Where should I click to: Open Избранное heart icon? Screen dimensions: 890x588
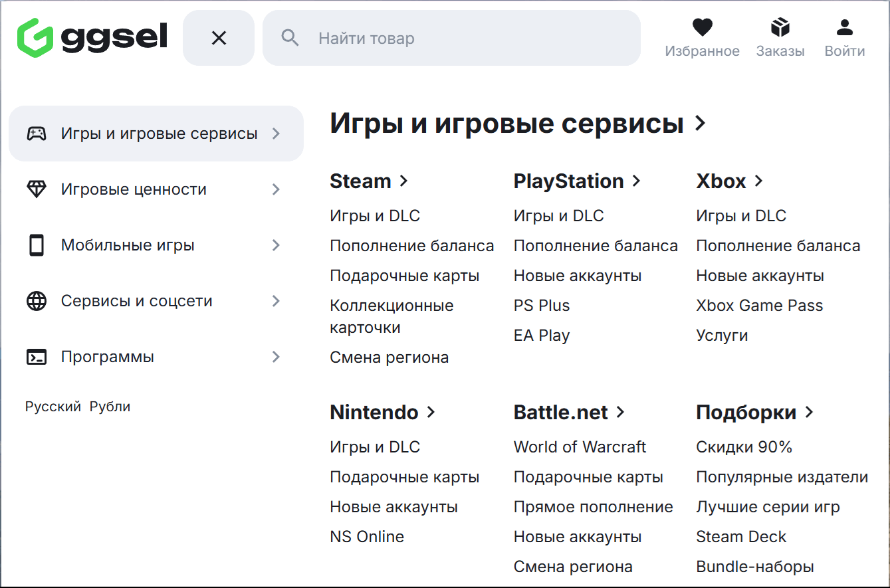[x=702, y=27]
